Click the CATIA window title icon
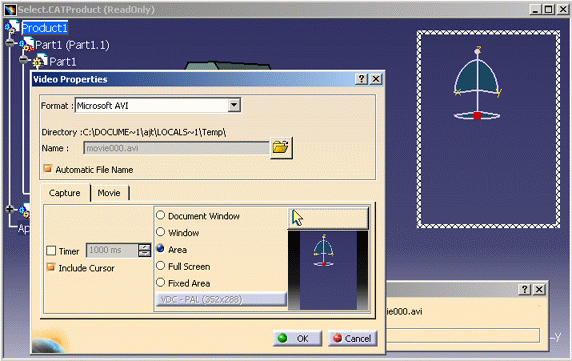Image resolution: width=572 pixels, height=361 pixels. (11, 9)
